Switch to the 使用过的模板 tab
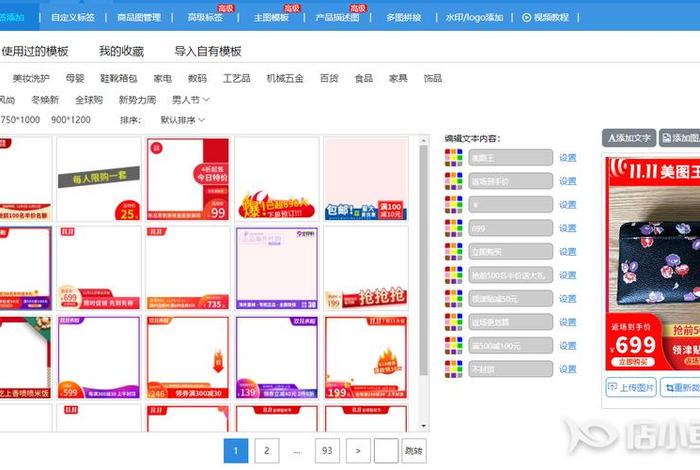 click(x=35, y=51)
